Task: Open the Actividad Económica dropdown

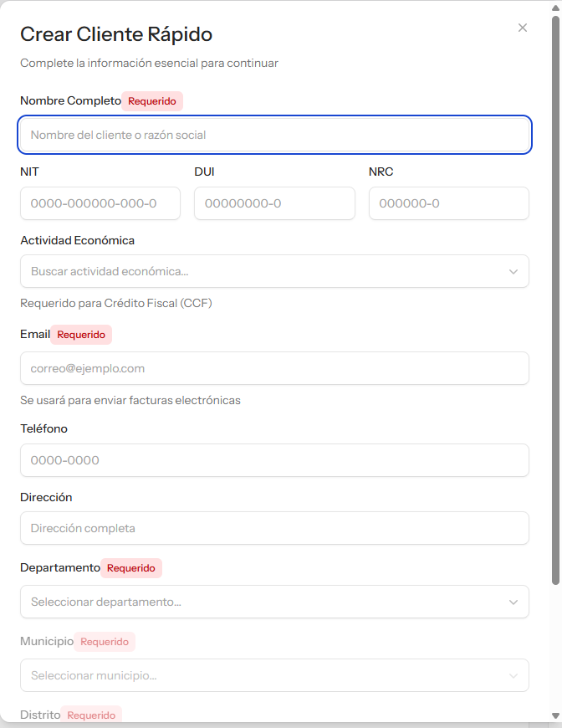Action: [x=275, y=271]
